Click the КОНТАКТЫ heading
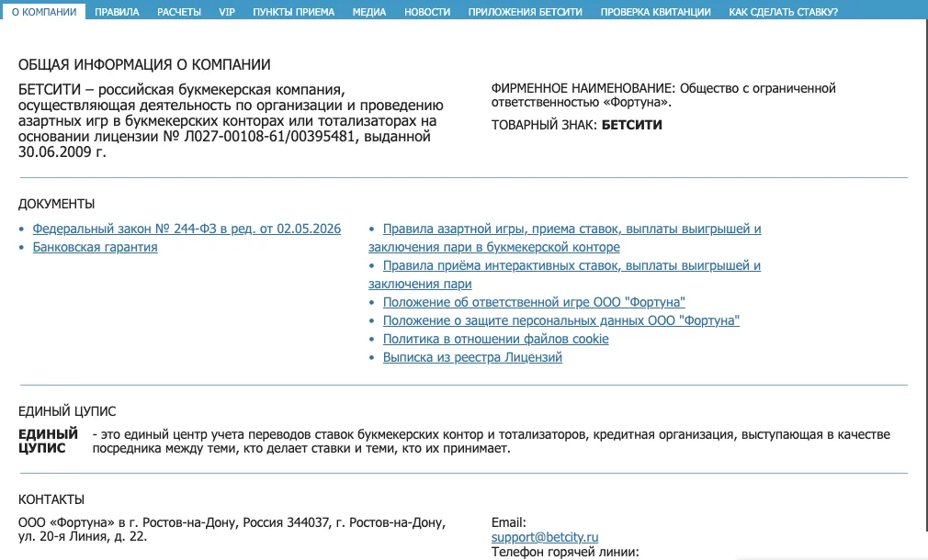This screenshot has width=928, height=560. point(51,499)
